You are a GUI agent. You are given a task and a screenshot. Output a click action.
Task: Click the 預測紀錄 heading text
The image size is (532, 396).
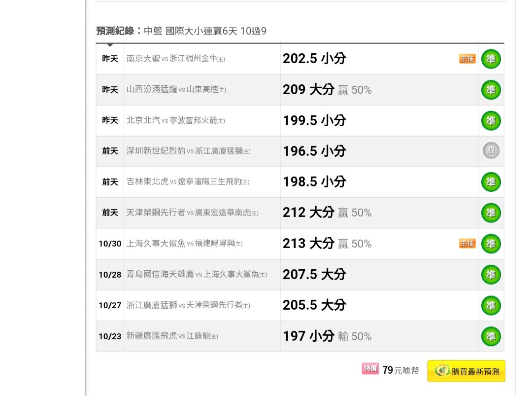pos(115,31)
